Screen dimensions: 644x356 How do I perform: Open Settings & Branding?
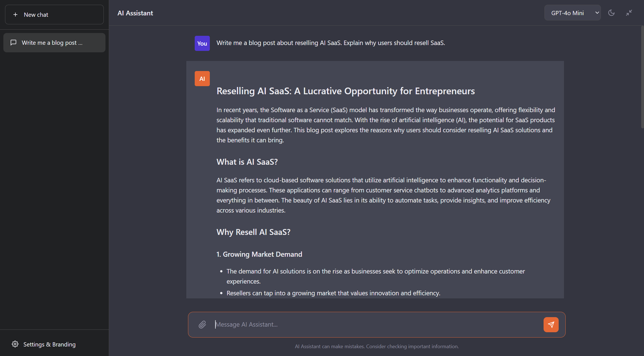point(49,344)
